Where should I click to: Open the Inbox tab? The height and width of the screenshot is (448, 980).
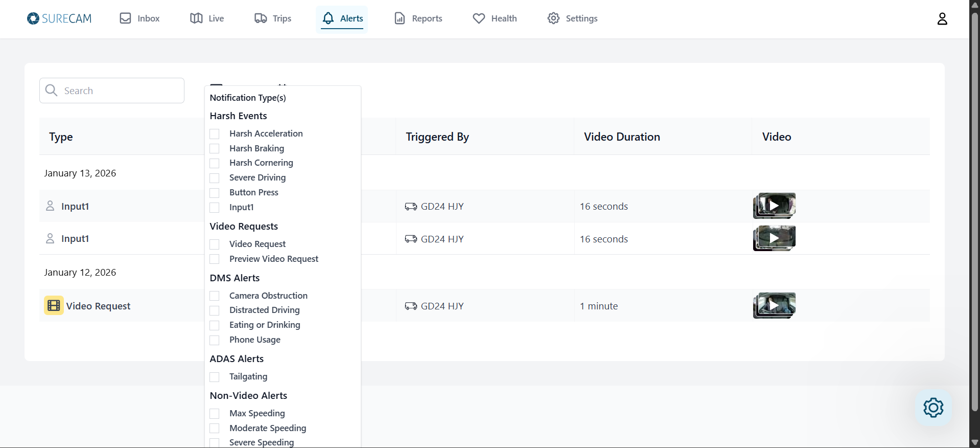point(139,18)
